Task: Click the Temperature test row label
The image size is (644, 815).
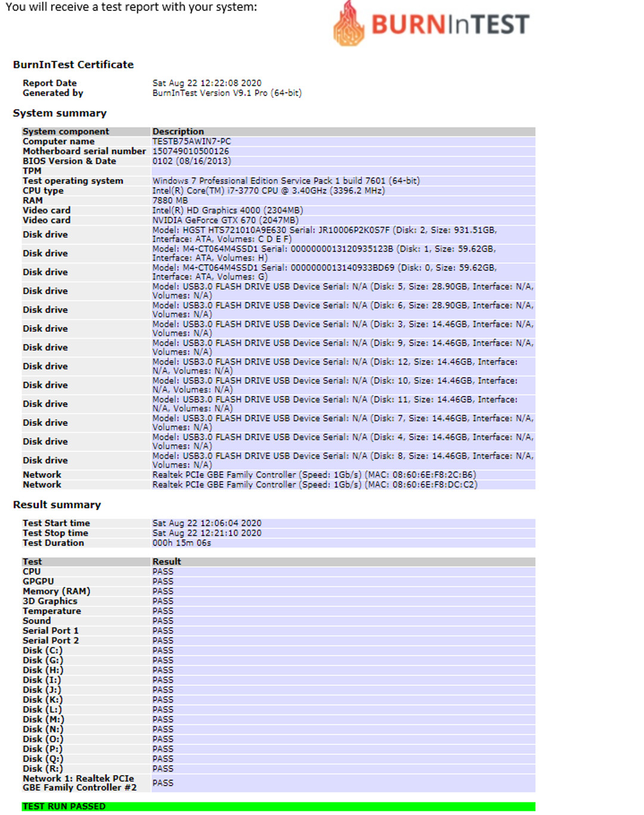Action: pos(52,611)
